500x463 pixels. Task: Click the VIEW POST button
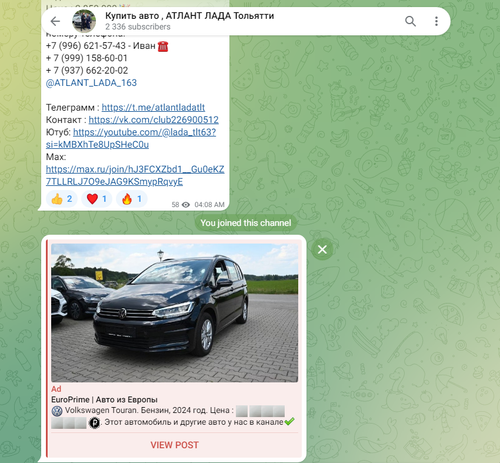(x=174, y=445)
